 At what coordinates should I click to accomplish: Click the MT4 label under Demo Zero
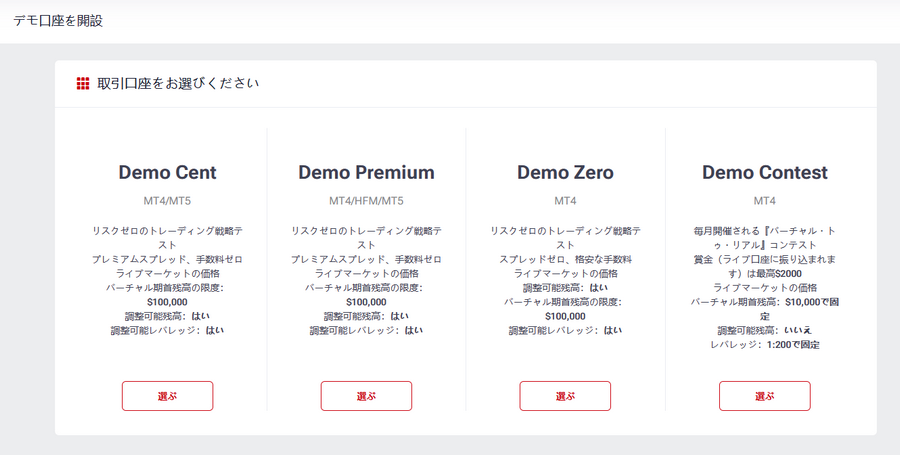pyautogui.click(x=565, y=201)
